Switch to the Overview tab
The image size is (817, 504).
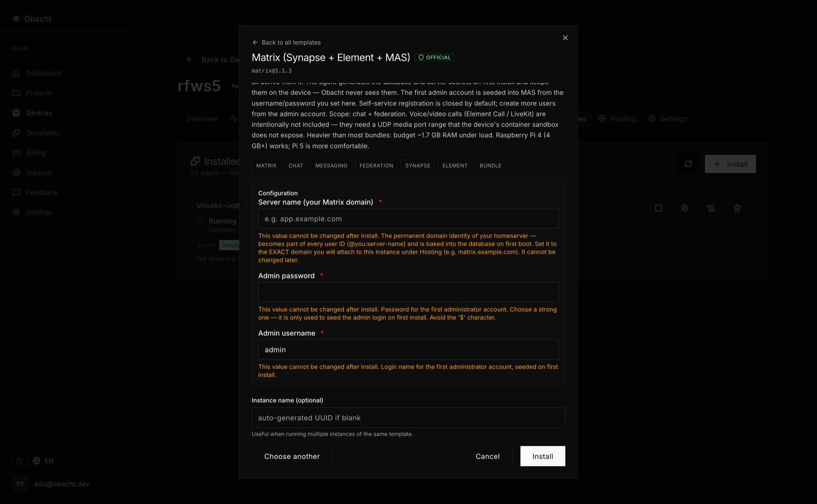[202, 119]
